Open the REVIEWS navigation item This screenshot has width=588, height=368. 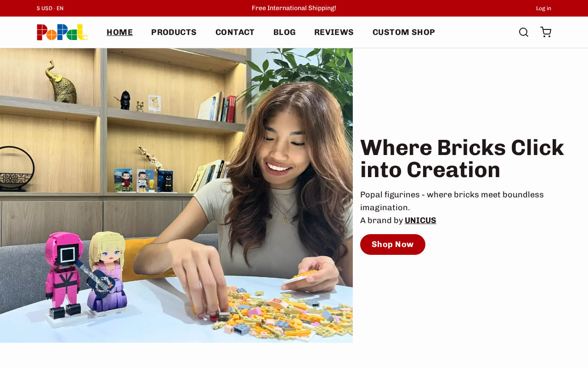(334, 32)
